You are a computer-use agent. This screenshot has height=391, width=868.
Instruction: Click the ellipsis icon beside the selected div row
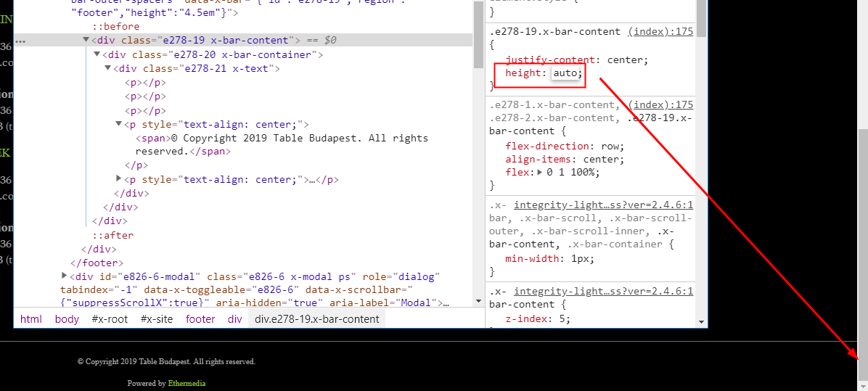pos(20,41)
